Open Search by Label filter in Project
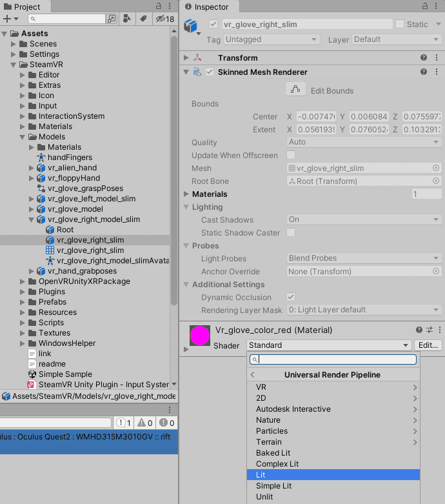Screen dimensions: 445x504 (x=143, y=19)
